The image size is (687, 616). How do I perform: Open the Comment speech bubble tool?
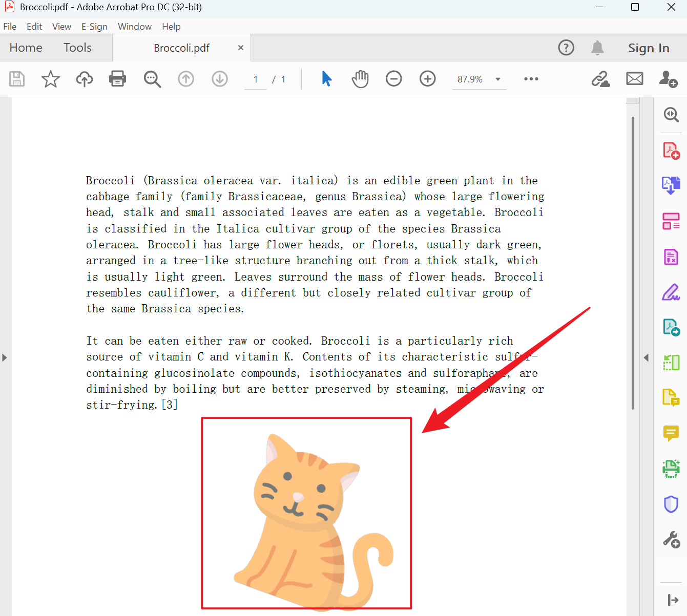[671, 433]
